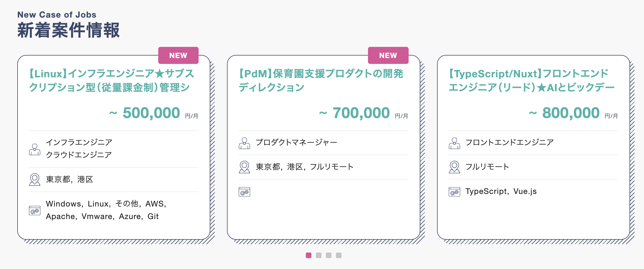Open the 【PdM】保育園支援プロダクト job title link
This screenshot has width=644, height=269.
point(321,80)
